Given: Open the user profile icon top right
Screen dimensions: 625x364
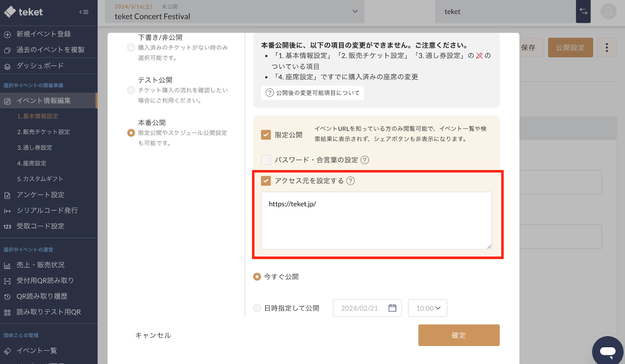Looking at the screenshot, I should [x=608, y=12].
